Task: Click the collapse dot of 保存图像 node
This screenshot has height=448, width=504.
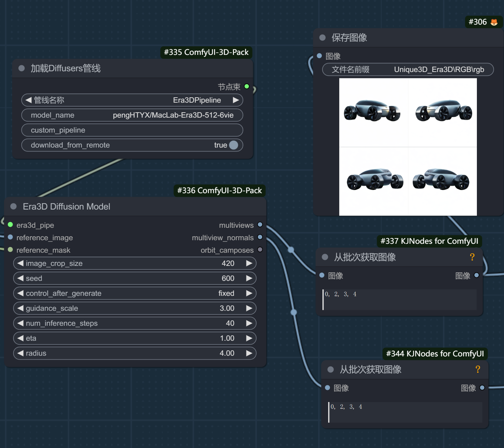Action: [322, 37]
